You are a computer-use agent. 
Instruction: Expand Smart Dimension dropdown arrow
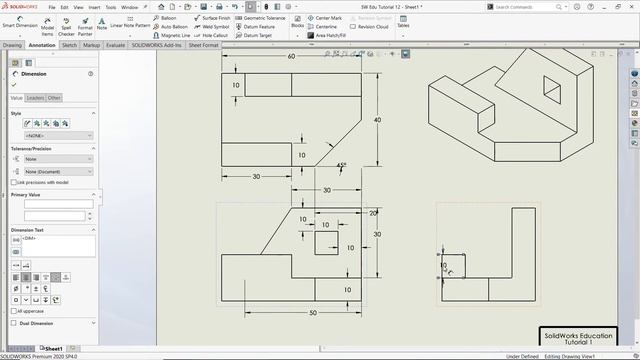(x=20, y=36)
